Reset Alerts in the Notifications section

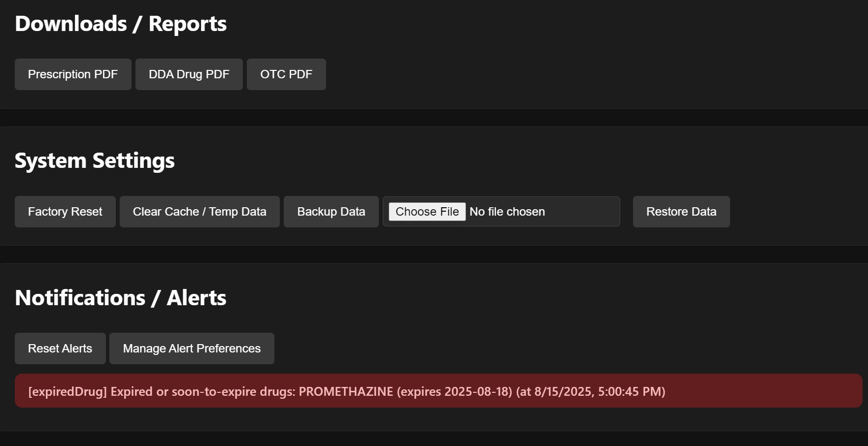[60, 349]
